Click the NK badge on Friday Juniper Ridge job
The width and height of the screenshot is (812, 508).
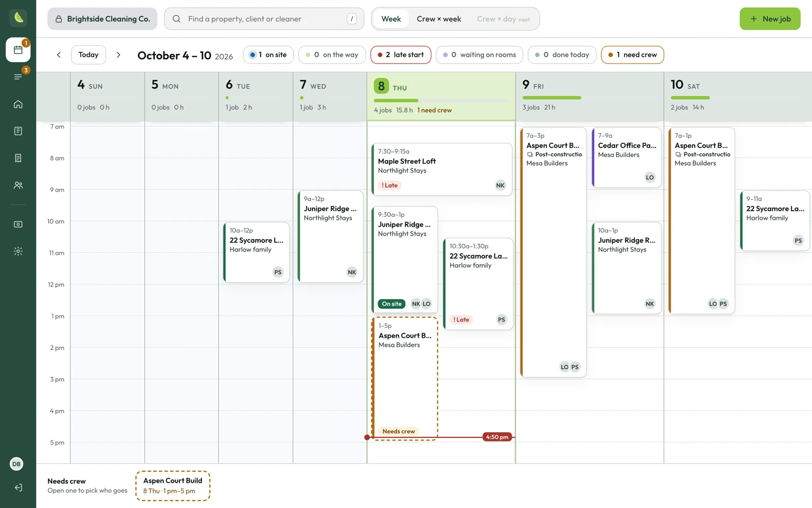[650, 304]
